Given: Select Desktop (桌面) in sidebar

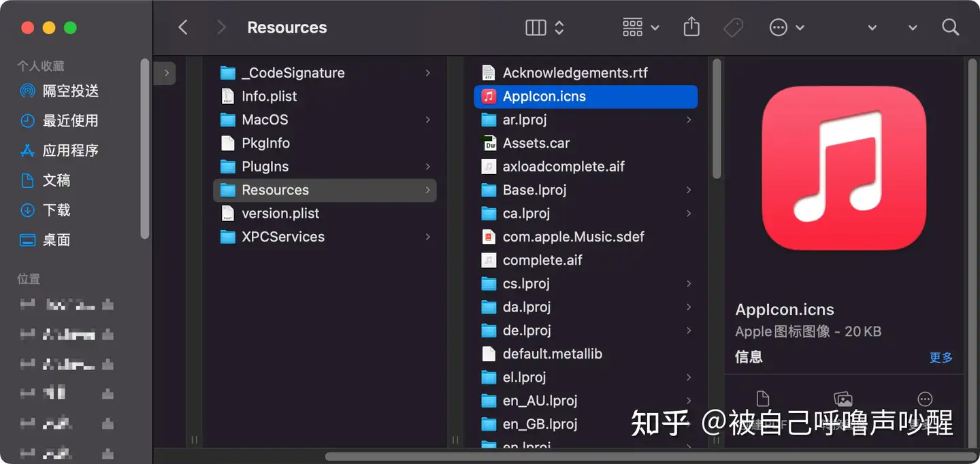Looking at the screenshot, I should tap(56, 240).
